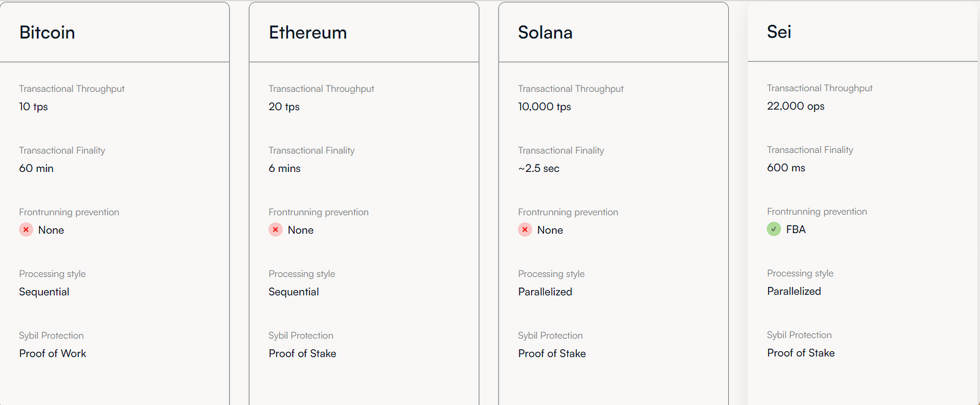
Task: Select the Solana card heading
Action: pos(545,32)
